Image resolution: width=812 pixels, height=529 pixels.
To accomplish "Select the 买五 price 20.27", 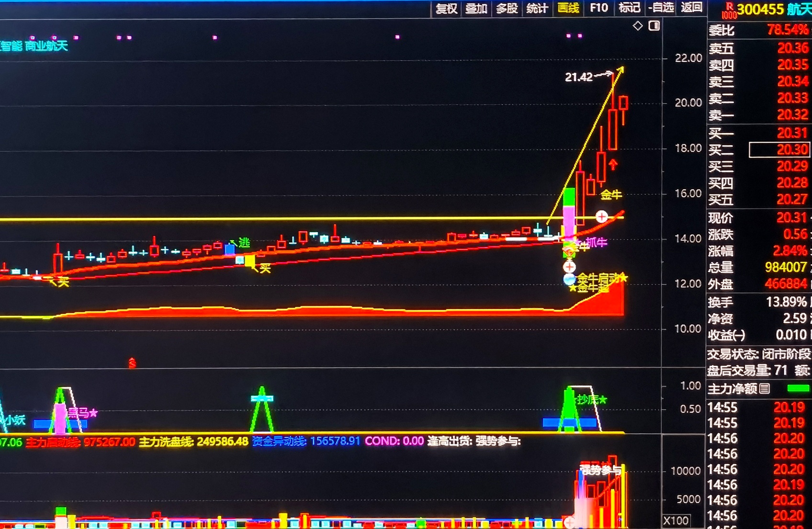I will pos(793,199).
